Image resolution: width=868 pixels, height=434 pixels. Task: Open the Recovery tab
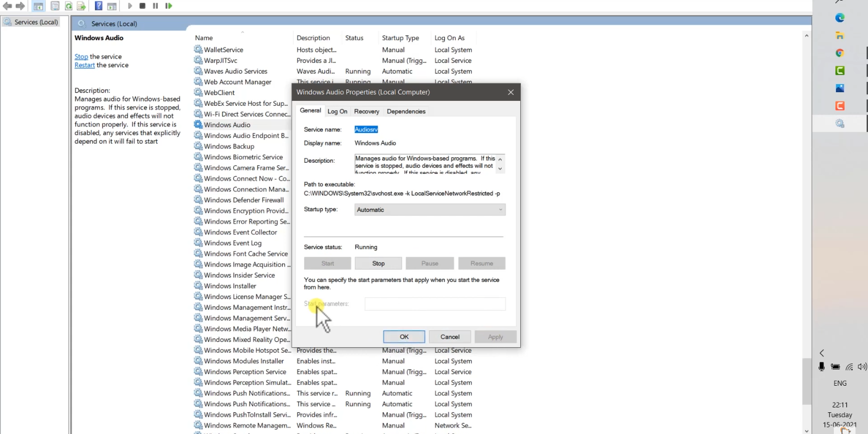[x=366, y=111]
